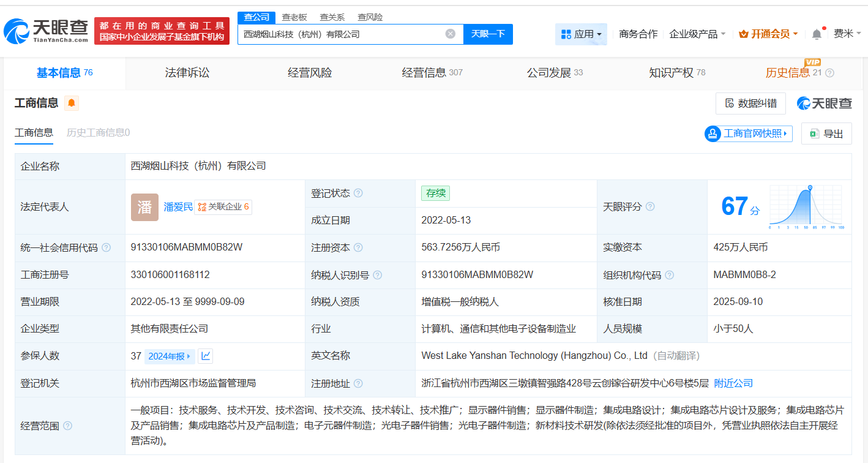Click the 附近公司 link in the address row

coord(733,383)
